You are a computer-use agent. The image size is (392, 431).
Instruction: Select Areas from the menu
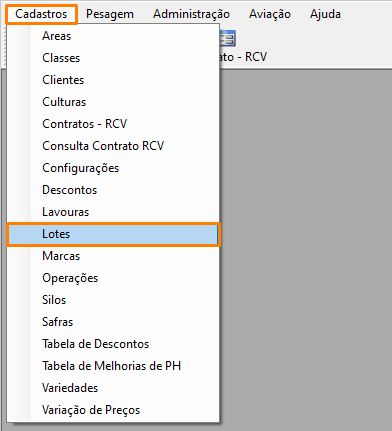[x=113, y=36]
